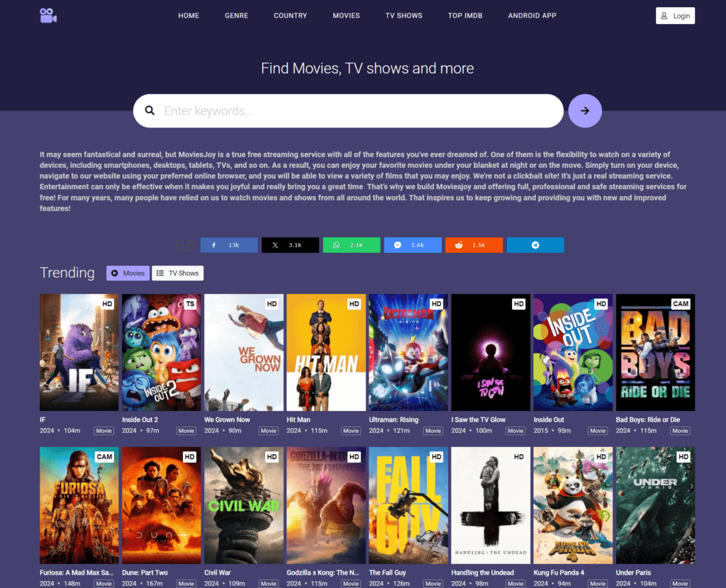
Task: Share via the X (Twitter) button
Action: coord(290,245)
